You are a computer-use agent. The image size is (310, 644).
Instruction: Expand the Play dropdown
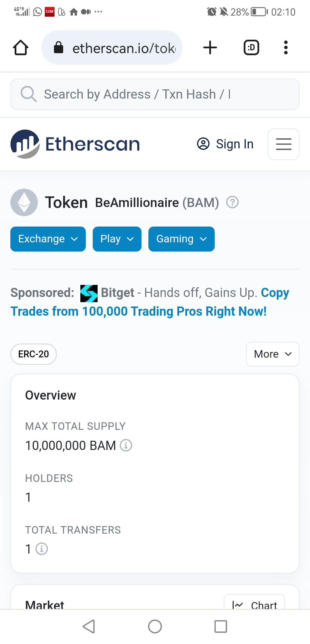pos(117,239)
